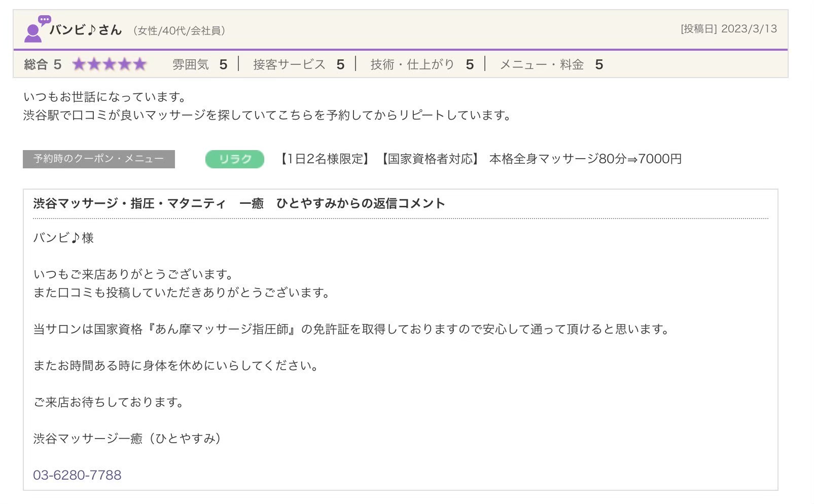Click line また口コミも投稿していただき
Screen dimensions: 814x504
182,293
